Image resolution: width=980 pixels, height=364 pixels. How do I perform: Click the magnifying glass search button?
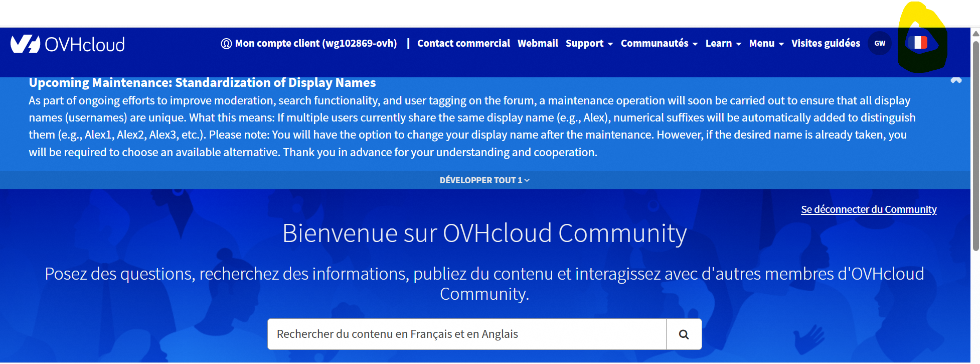[x=684, y=334]
